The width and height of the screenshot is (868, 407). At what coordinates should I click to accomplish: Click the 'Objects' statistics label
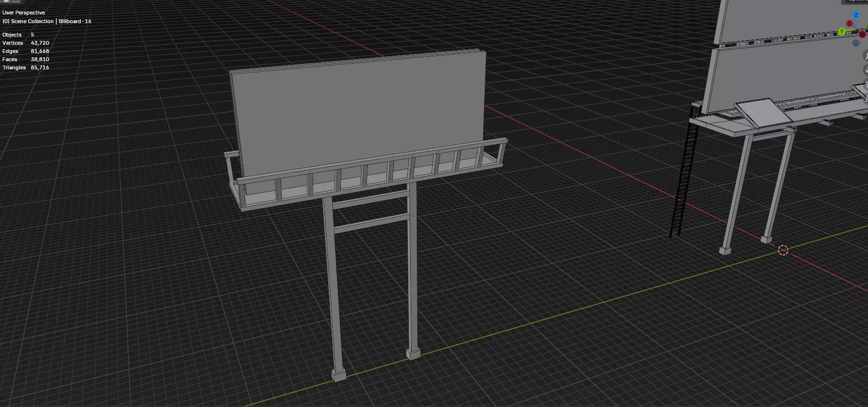coord(12,35)
